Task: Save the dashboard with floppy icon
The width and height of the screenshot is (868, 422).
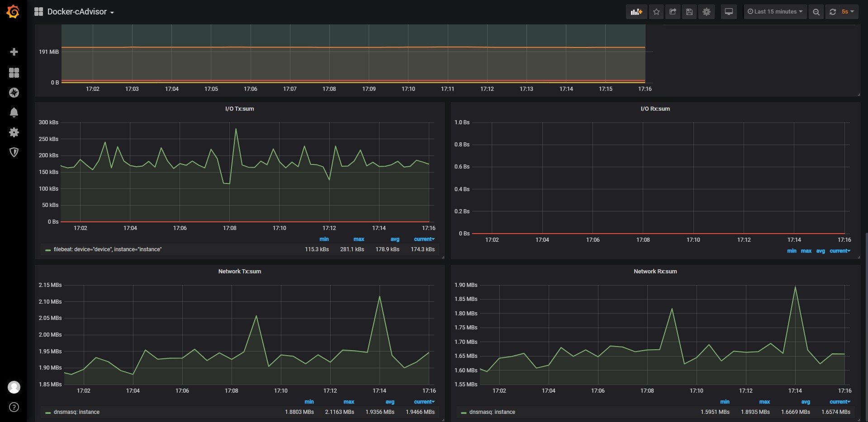Action: pos(689,12)
